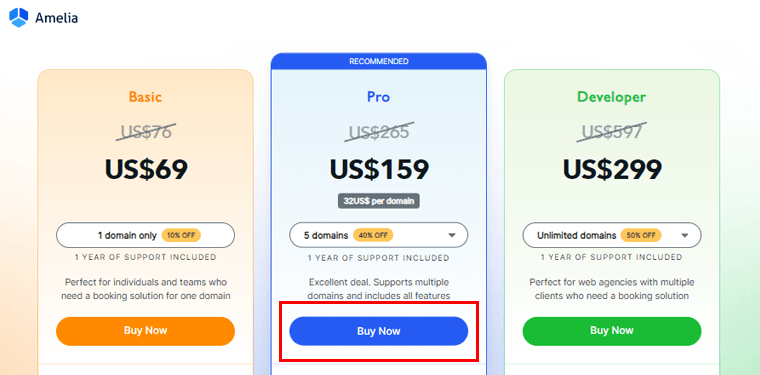The image size is (760, 375).
Task: Click the 40% OFF badge
Action: pos(373,235)
